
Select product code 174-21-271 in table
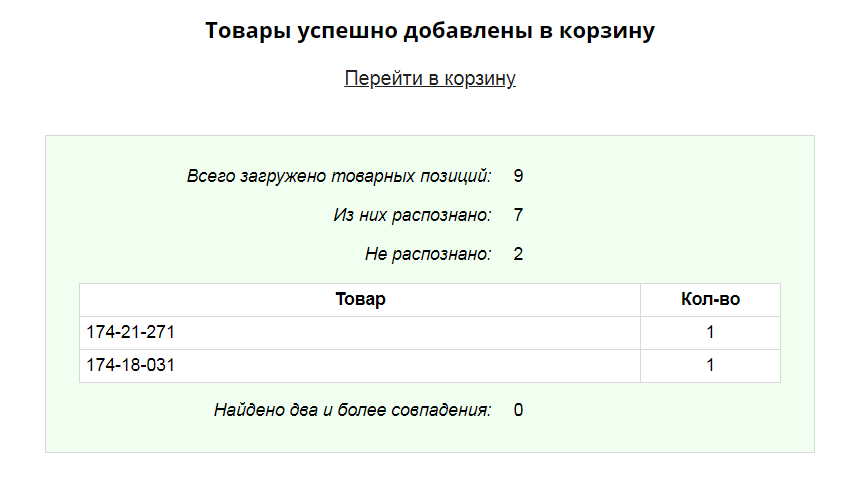(x=131, y=333)
